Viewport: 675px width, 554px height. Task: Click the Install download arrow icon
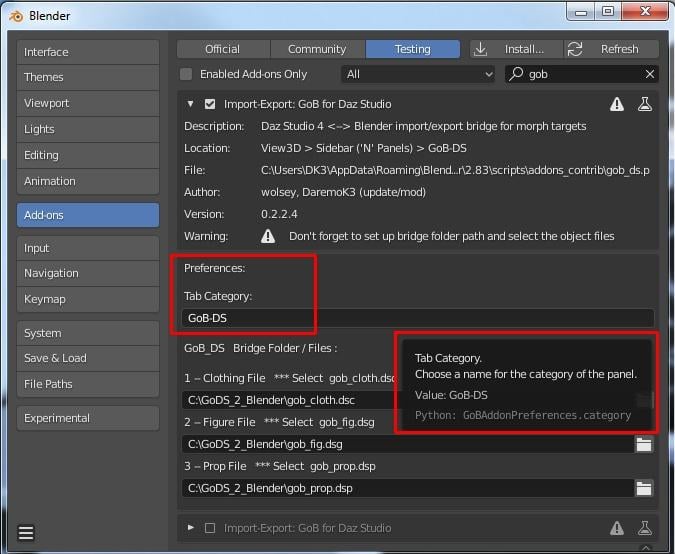480,49
